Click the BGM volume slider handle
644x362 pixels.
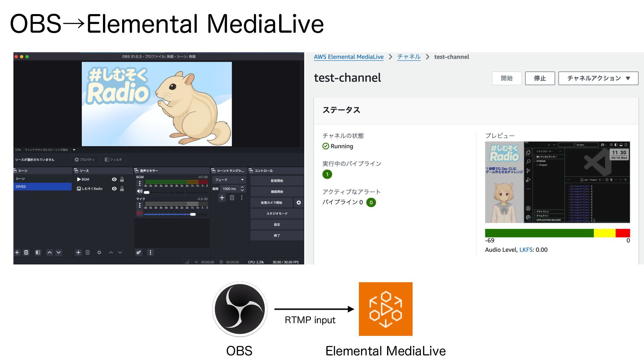(x=147, y=192)
